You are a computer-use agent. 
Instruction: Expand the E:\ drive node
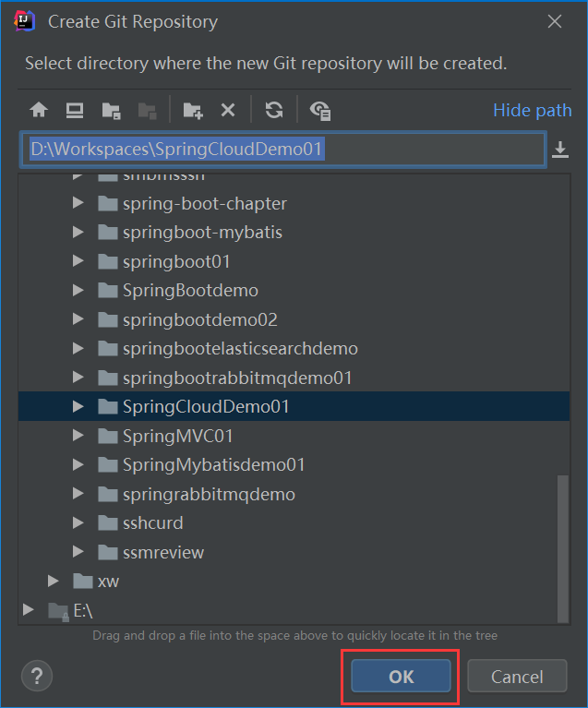click(30, 610)
